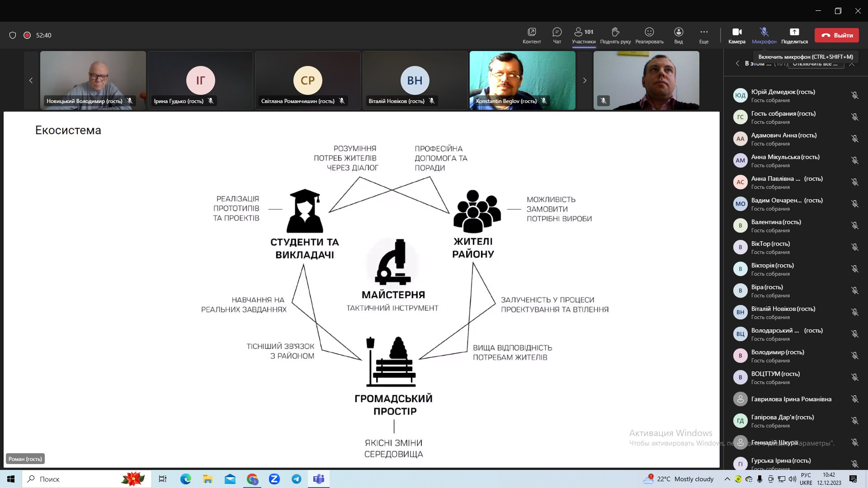Open the Контент (content) popout icon
868x488 pixels.
click(532, 32)
